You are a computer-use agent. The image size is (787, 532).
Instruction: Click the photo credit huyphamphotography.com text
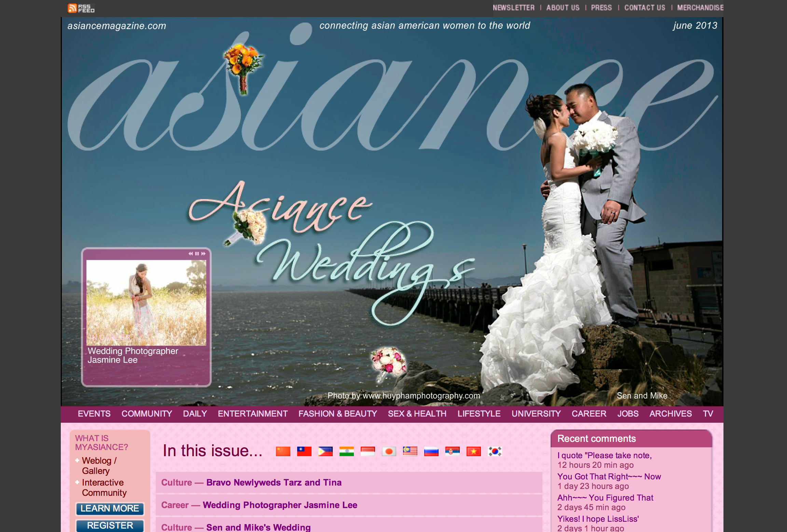point(404,395)
